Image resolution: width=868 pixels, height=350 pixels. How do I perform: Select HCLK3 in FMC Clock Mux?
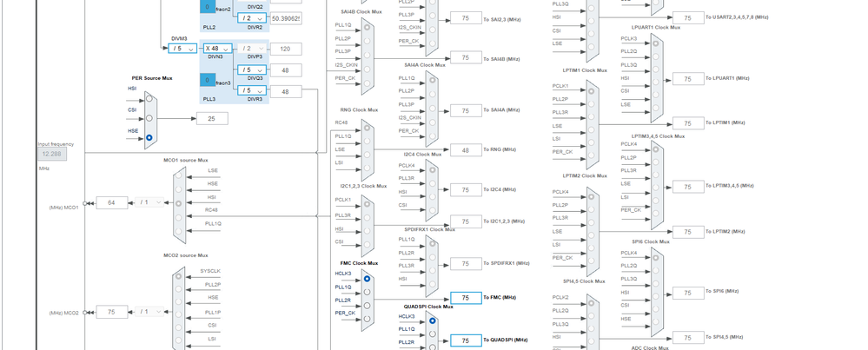click(367, 280)
